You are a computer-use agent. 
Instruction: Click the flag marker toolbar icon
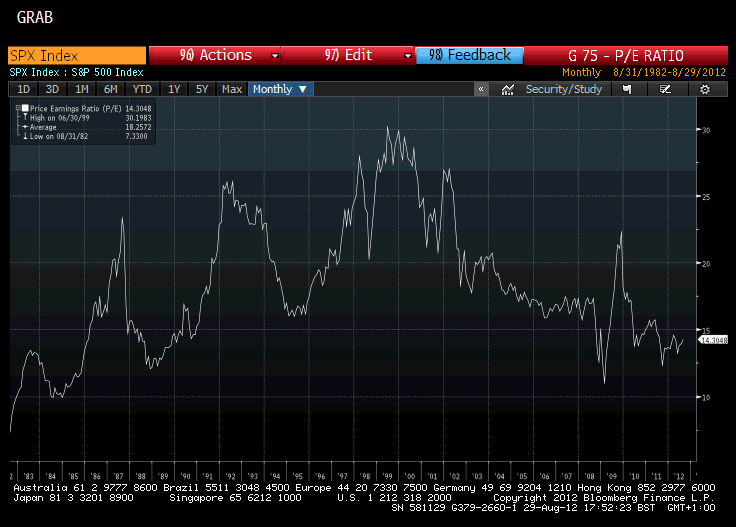point(627,89)
